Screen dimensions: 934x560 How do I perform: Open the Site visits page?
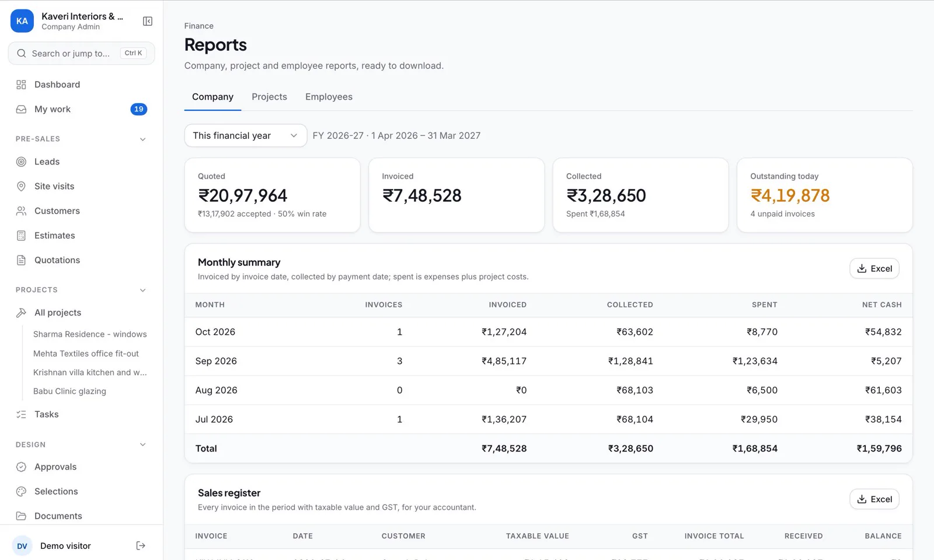(x=54, y=186)
